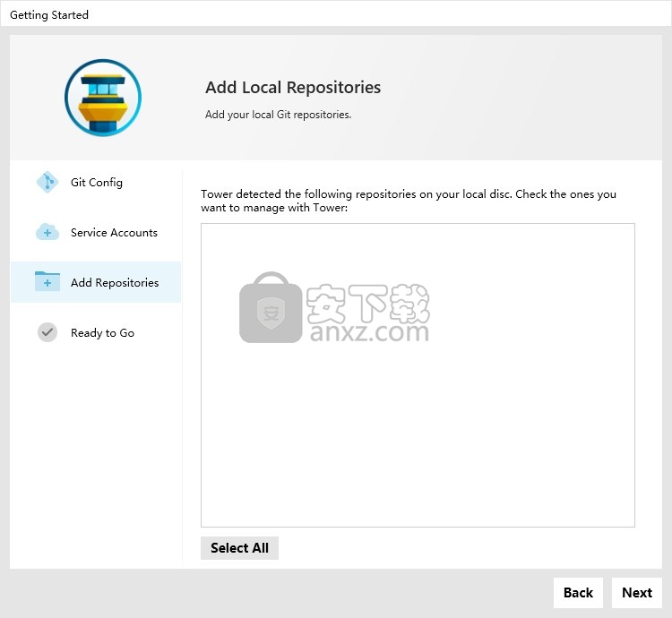Click the Add Local Repositories heading
The height and width of the screenshot is (618, 672).
(x=293, y=88)
